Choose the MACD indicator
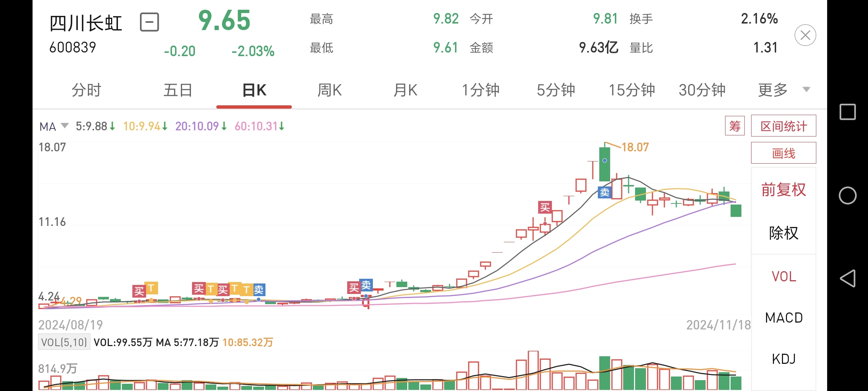Viewport: 868px width, 391px height. point(783,318)
